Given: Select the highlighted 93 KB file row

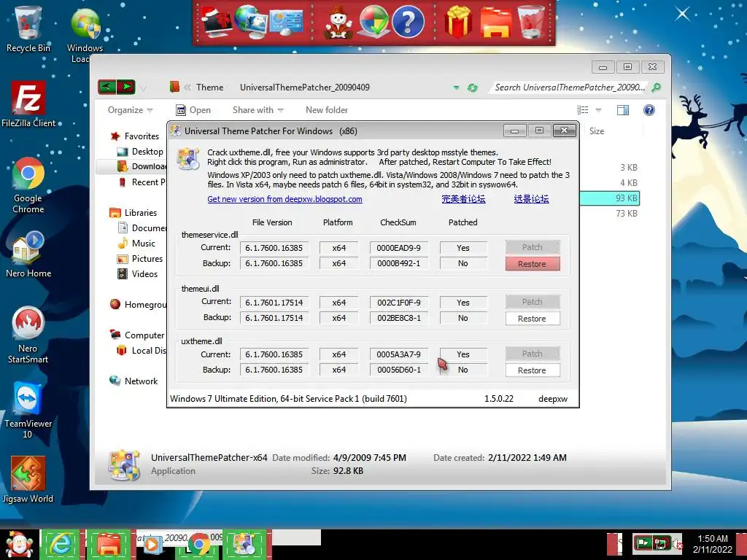Looking at the screenshot, I should coord(609,198).
